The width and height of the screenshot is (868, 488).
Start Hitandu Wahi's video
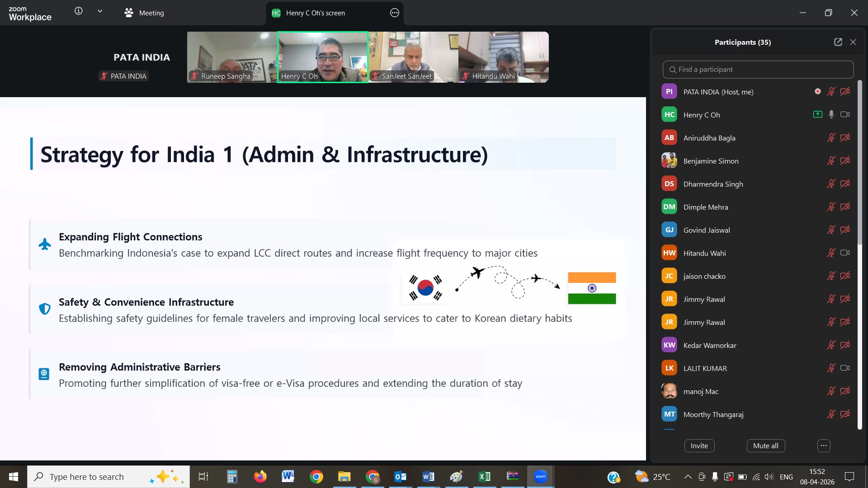point(845,253)
